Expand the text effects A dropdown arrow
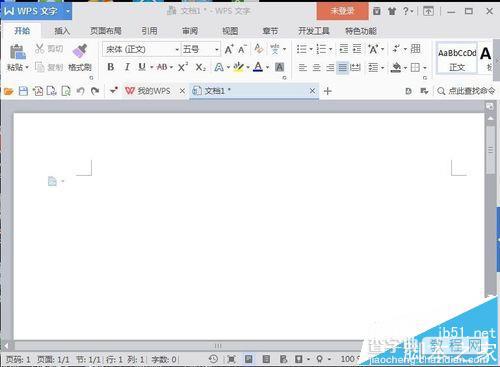 (228, 67)
